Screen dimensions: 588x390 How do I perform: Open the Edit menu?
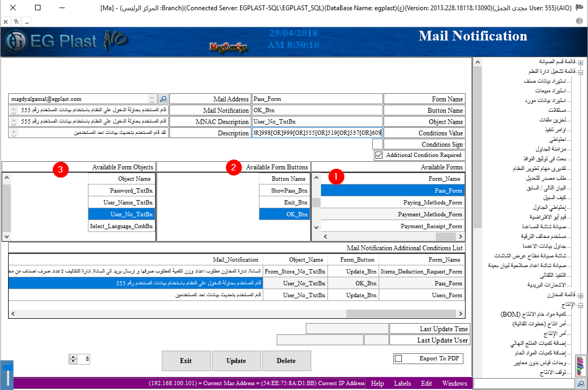(426, 383)
